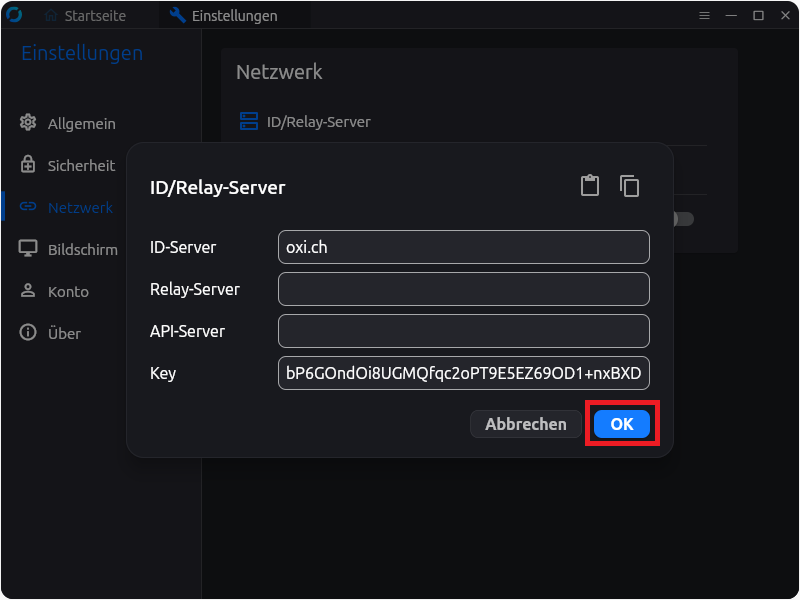Viewport: 800px width, 600px height.
Task: Click into the ID-Server field
Action: pyautogui.click(x=464, y=247)
